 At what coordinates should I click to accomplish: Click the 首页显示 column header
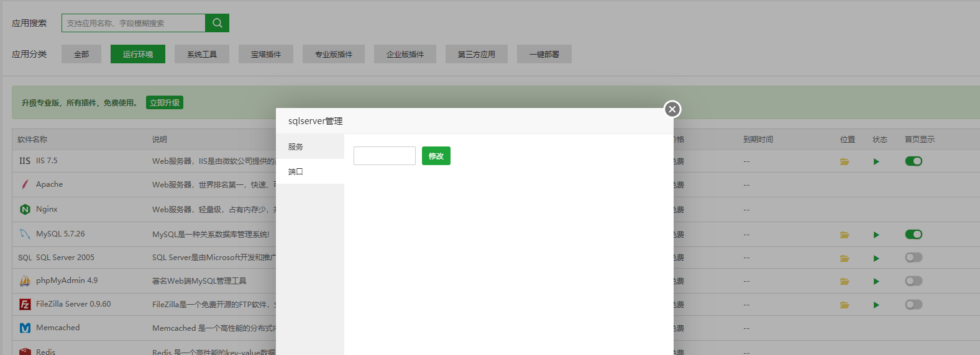(x=920, y=140)
